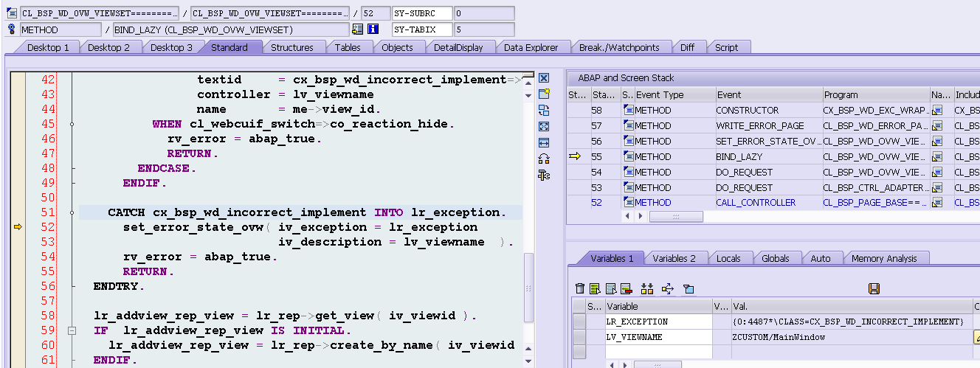The height and width of the screenshot is (368, 980).
Task: Click the ribbon icon left of METHOD field
Action: [x=12, y=29]
